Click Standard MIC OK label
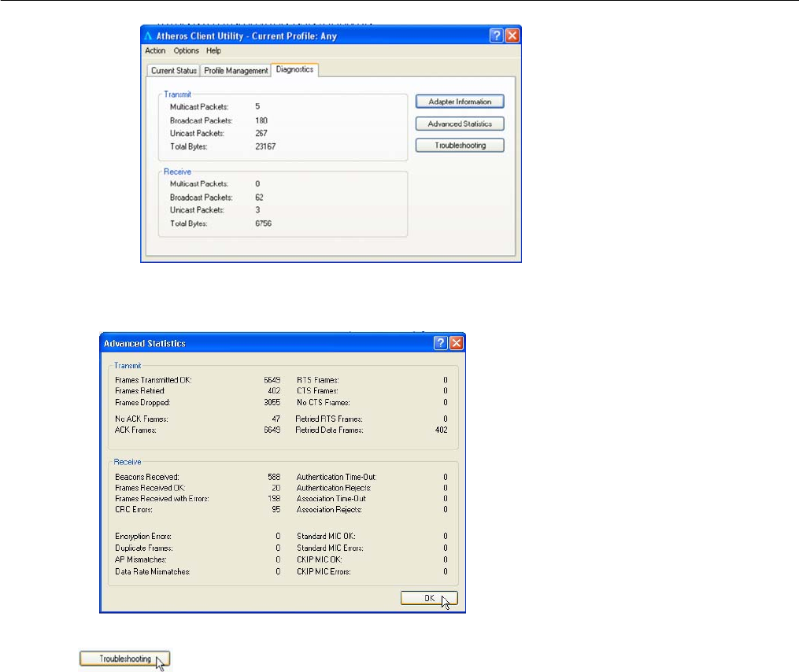Viewport: 799px width, 672px height. [x=326, y=536]
